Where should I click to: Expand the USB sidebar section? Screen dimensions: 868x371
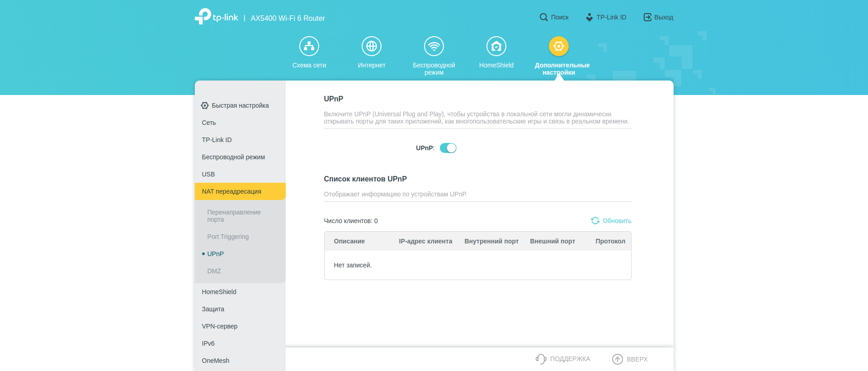tap(208, 174)
